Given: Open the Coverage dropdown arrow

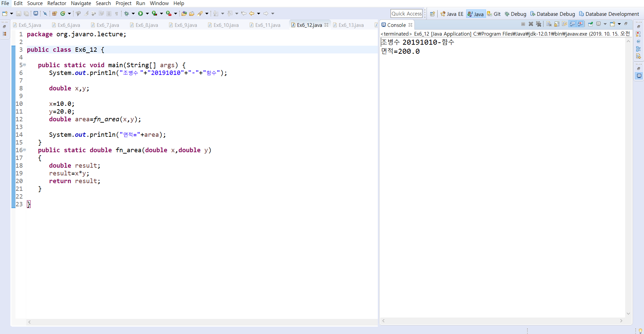Looking at the screenshot, I should coord(161,13).
